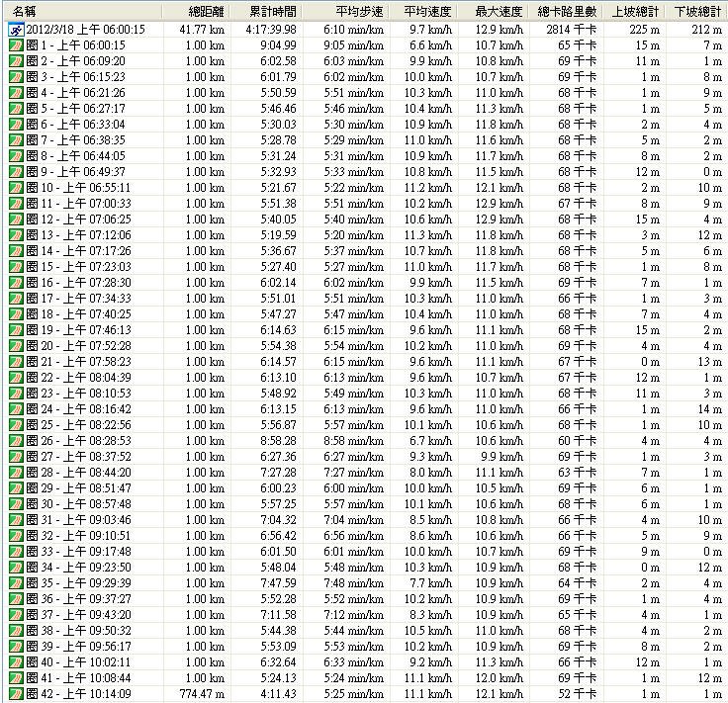Viewport: 728px width, 703px height.
Task: Sort by the 平均步速 column header
Action: coord(346,12)
